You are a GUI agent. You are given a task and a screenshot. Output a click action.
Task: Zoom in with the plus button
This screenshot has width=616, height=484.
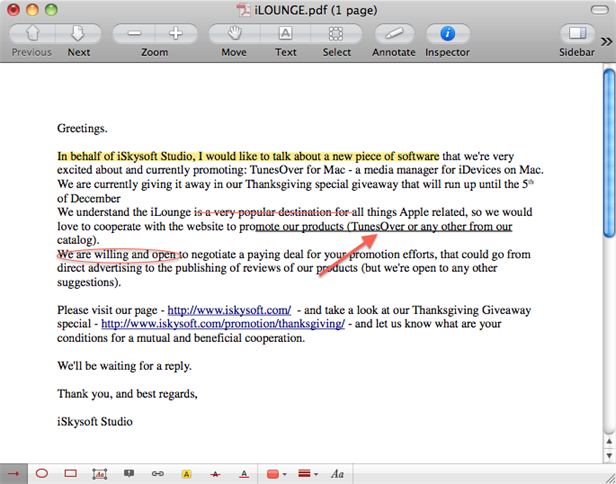click(176, 34)
